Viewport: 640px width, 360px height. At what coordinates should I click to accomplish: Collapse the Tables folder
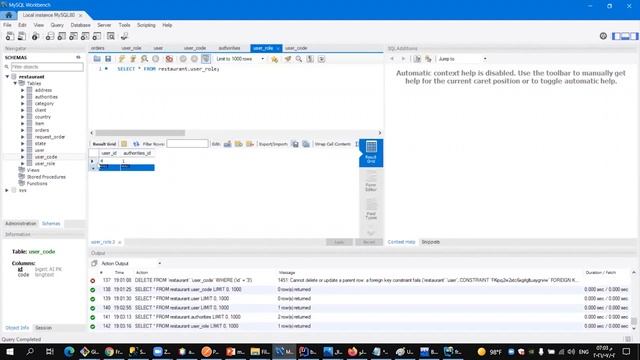[x=15, y=83]
